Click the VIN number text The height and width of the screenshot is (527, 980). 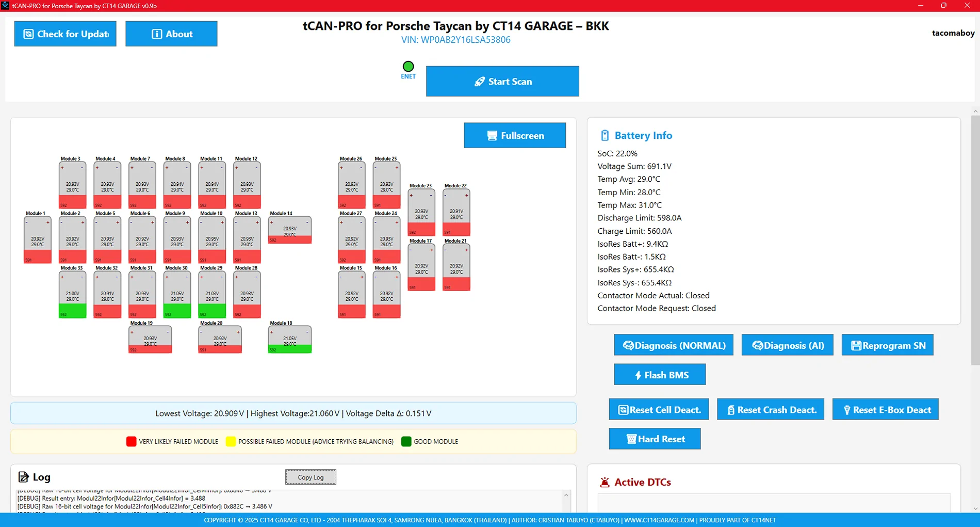455,40
